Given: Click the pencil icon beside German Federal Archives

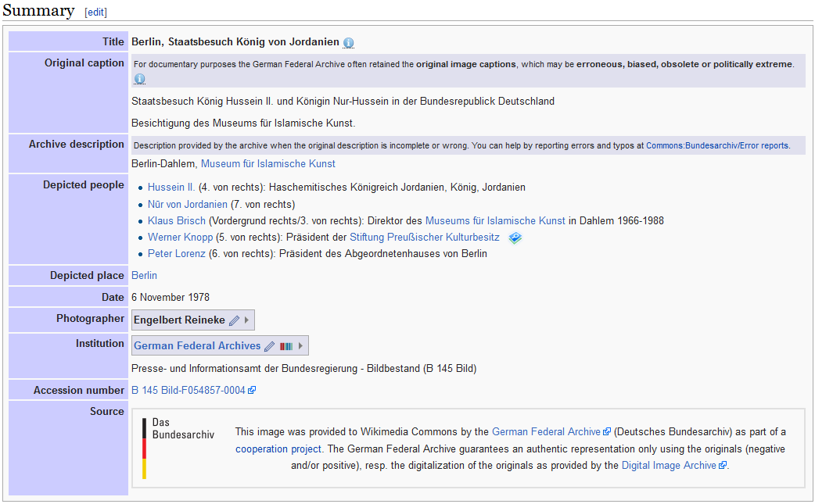Looking at the screenshot, I should pos(269,346).
